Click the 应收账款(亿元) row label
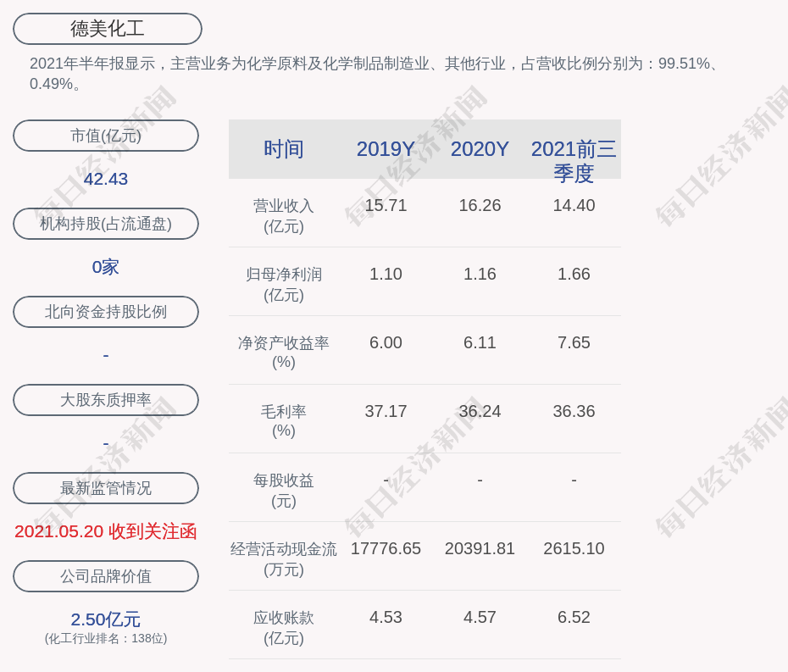The height and width of the screenshot is (672, 788). point(284,628)
